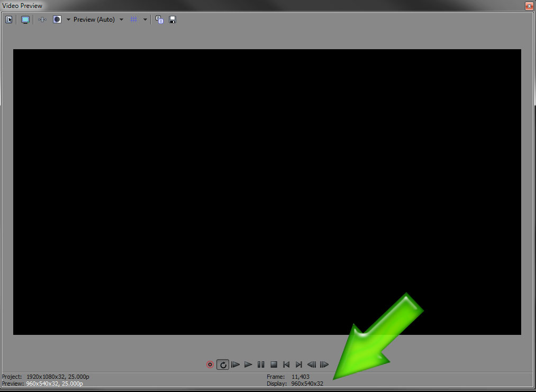Jump to the end of the project
The image size is (536, 392).
[299, 364]
